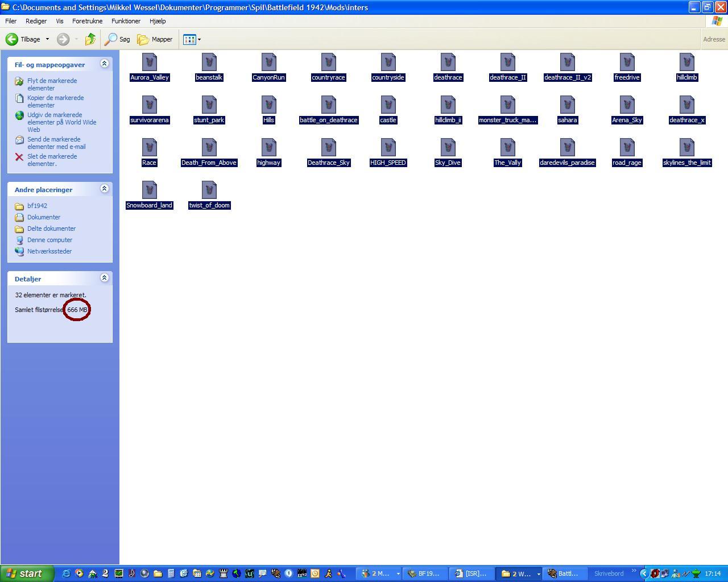
Task: Select the Race file
Action: (x=149, y=152)
